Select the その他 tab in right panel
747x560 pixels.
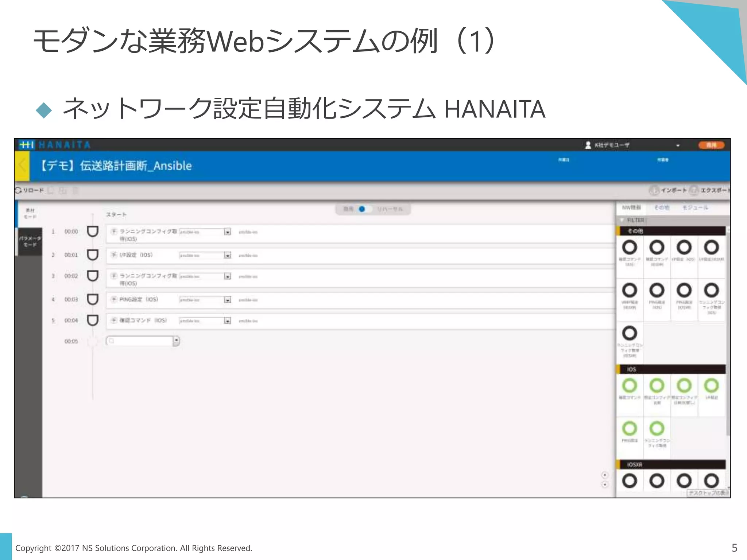[662, 207]
